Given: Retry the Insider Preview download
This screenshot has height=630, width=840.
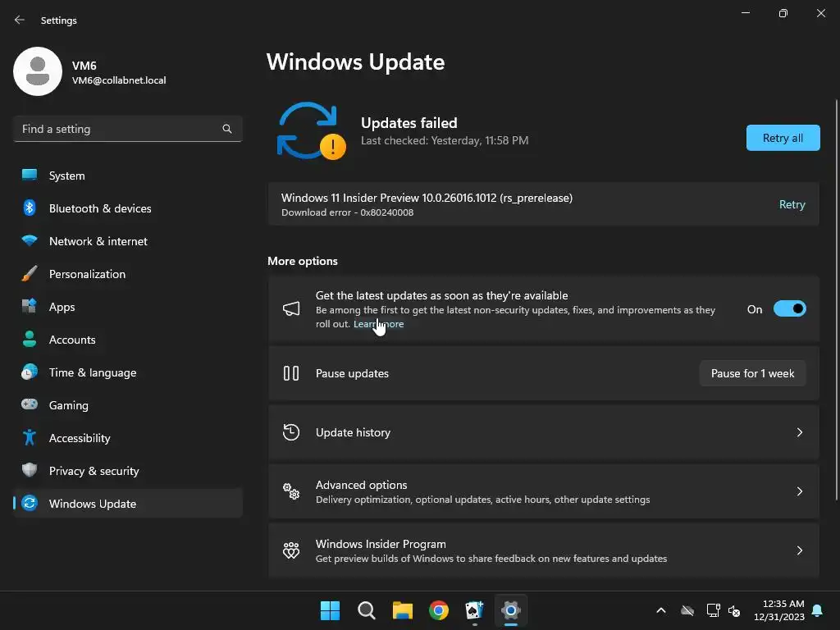Looking at the screenshot, I should click(x=792, y=204).
